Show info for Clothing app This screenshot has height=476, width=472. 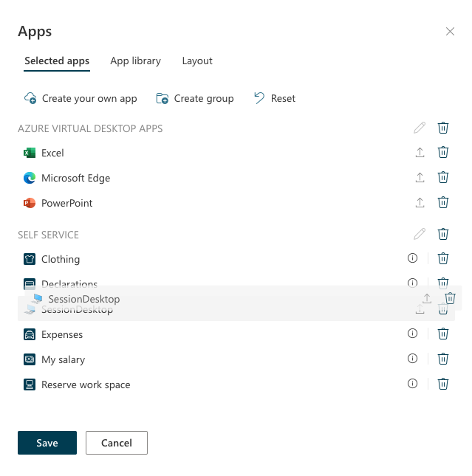pyautogui.click(x=413, y=259)
